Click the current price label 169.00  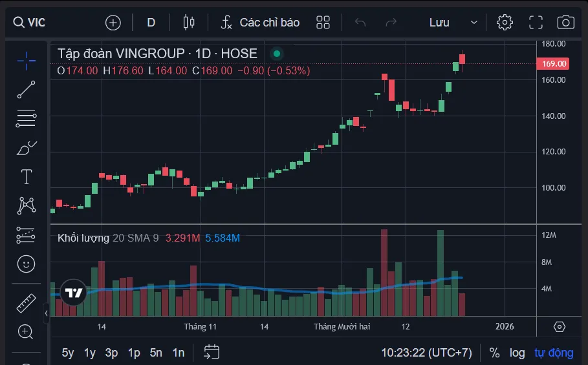[553, 64]
